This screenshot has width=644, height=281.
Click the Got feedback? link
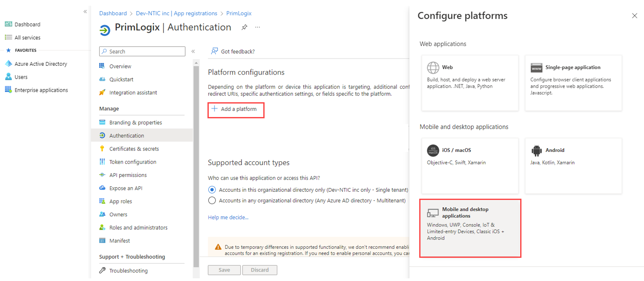(238, 51)
